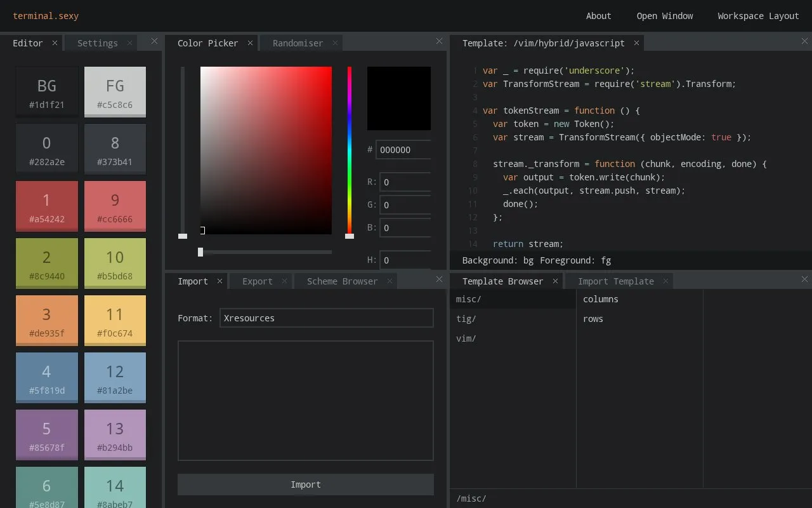Close the Settings tab
Viewport: 812px width, 508px height.
point(129,43)
